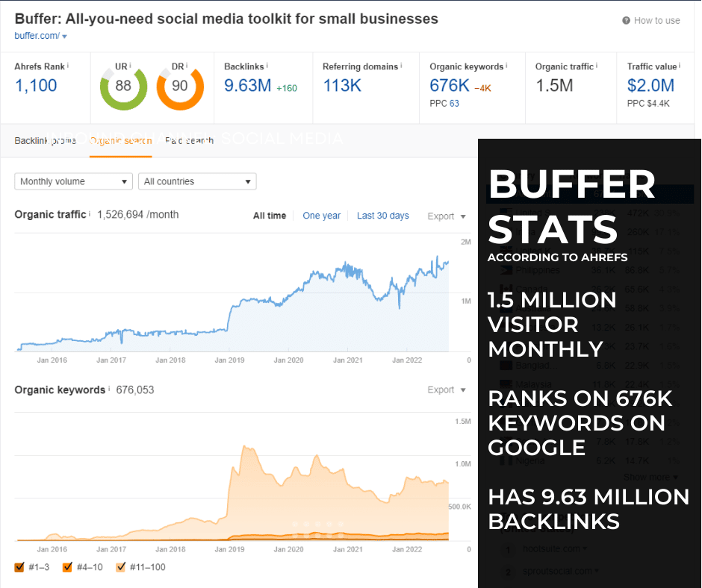Toggle the #11–100 positions checkbox
The height and width of the screenshot is (588, 702).
(x=121, y=567)
